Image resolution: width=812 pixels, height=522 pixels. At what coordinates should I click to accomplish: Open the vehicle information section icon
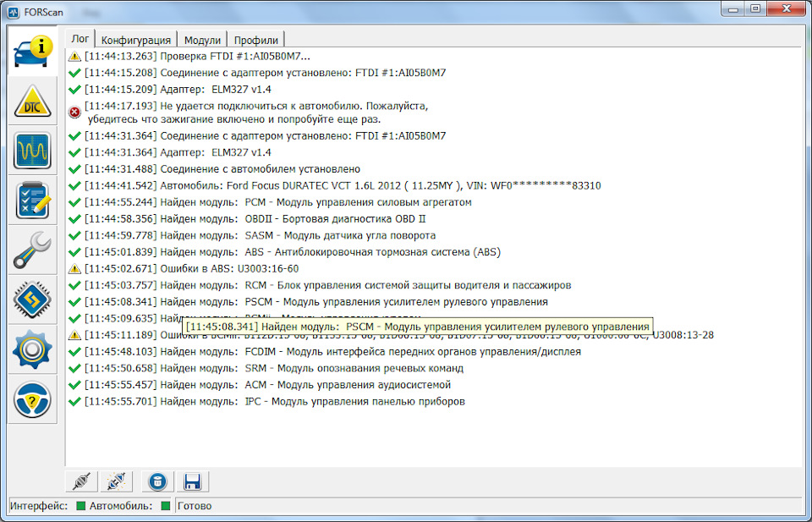[x=32, y=51]
